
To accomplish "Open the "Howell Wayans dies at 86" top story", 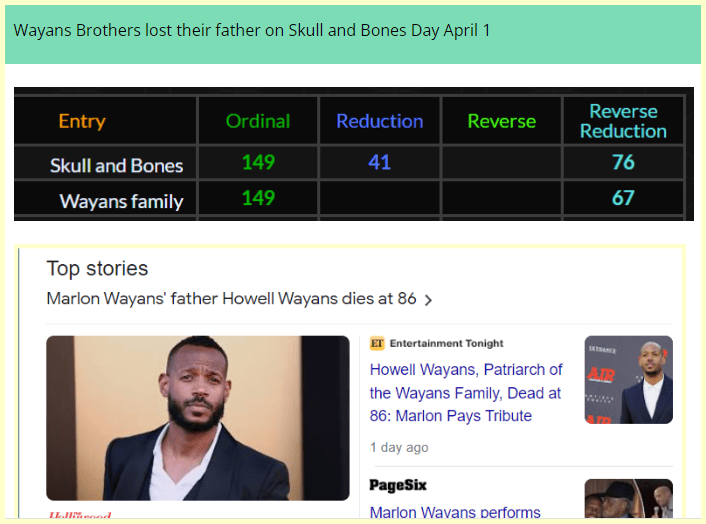I will click(231, 299).
